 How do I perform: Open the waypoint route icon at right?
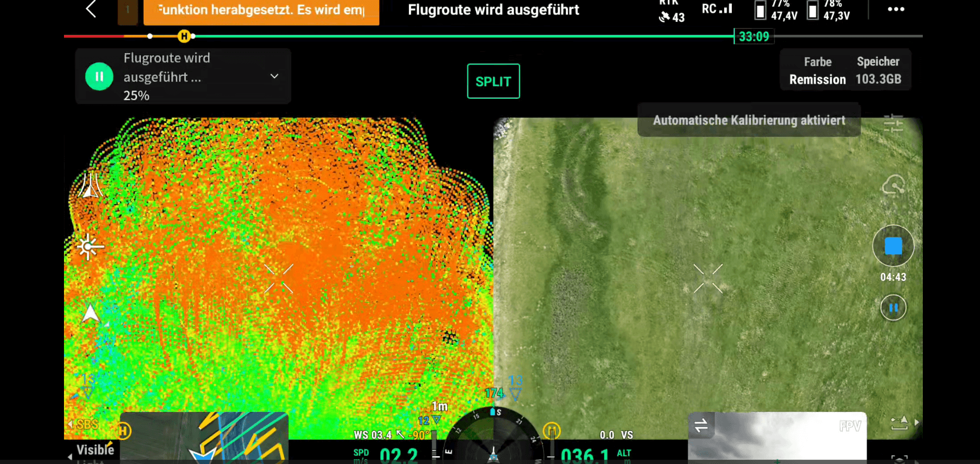point(899,422)
